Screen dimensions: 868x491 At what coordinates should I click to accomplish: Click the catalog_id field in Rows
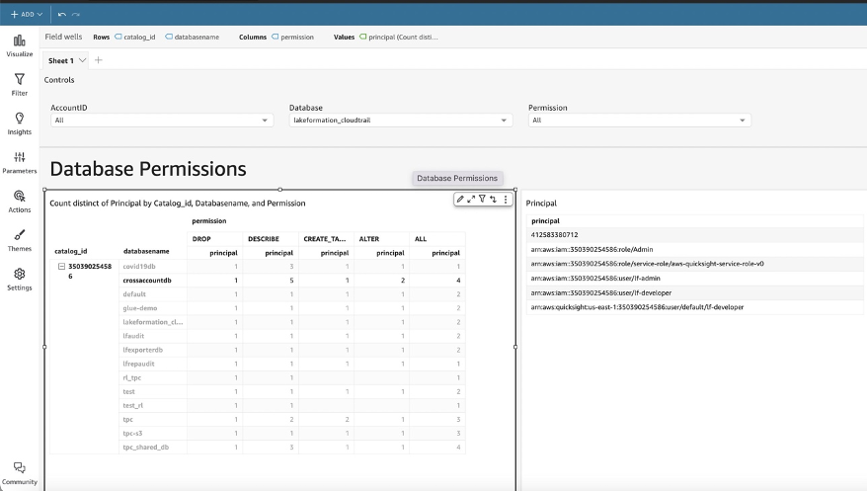coord(135,38)
